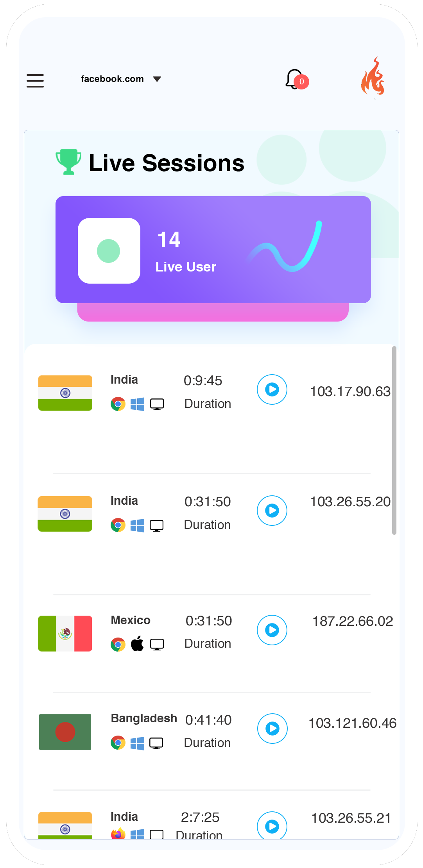
Task: Click the trophy icon beside Live Sessions
Action: click(x=68, y=162)
